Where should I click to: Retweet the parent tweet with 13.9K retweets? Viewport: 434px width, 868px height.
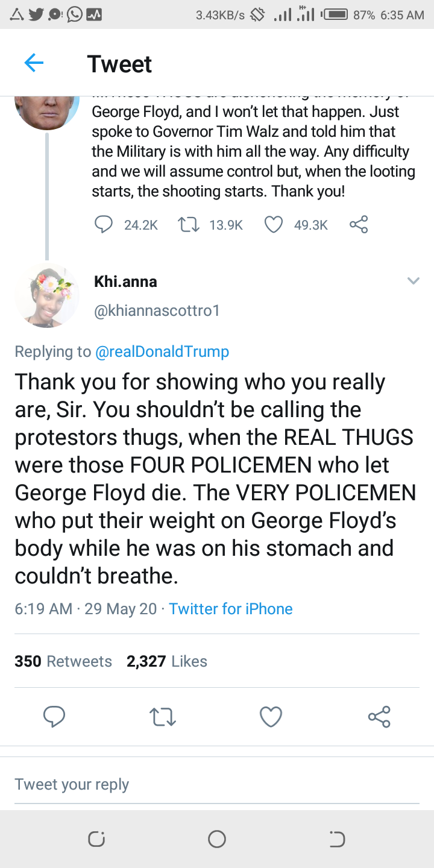pos(189,225)
